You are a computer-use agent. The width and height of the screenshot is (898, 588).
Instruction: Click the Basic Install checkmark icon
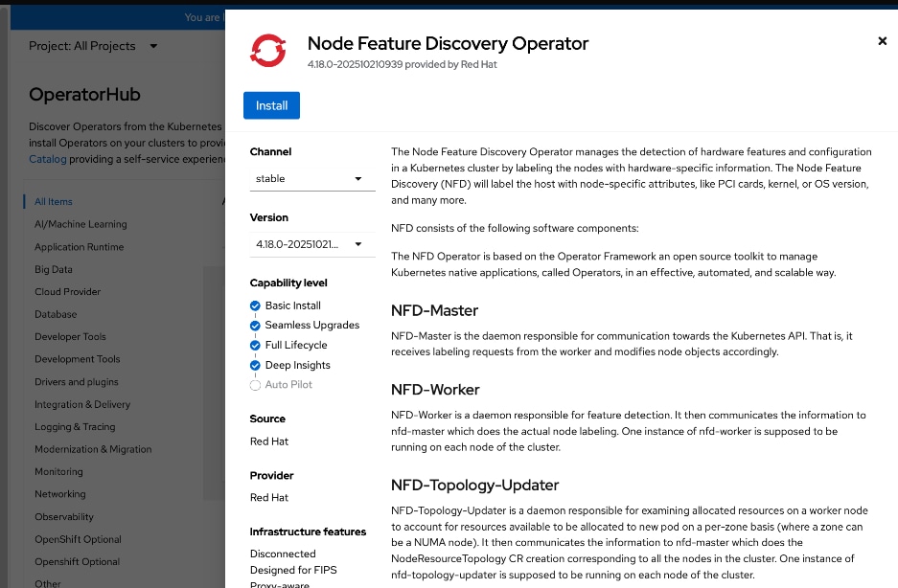256,305
